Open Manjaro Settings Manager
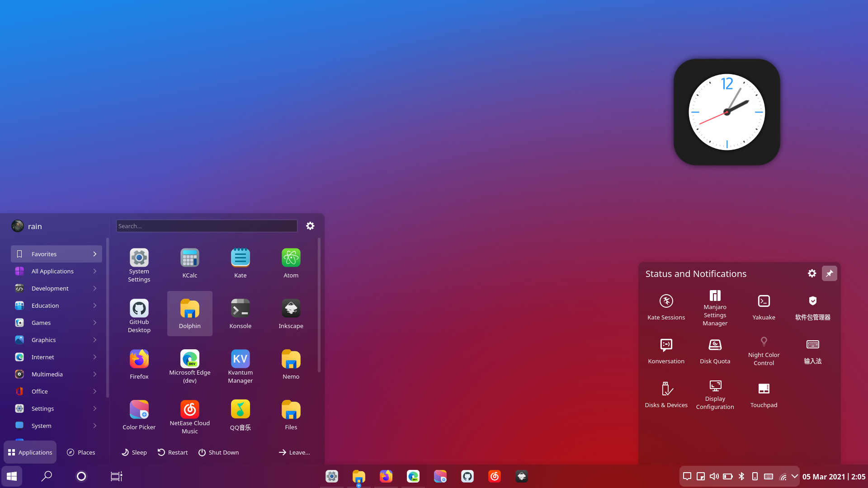Screen dimensions: 868x488 pos(715,307)
